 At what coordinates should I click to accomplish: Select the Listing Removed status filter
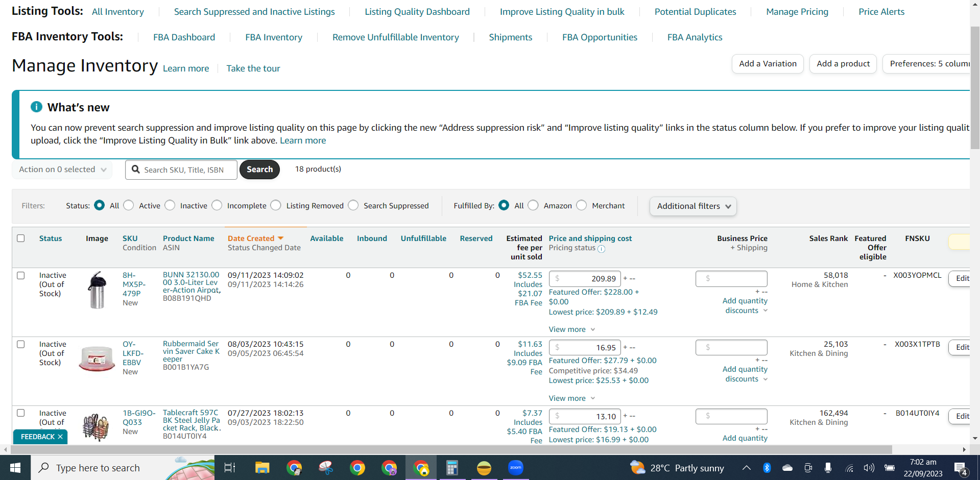click(276, 205)
